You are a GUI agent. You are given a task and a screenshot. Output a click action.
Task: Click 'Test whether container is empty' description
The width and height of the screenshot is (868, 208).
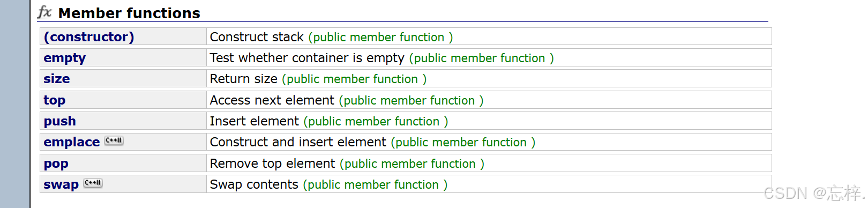point(307,58)
